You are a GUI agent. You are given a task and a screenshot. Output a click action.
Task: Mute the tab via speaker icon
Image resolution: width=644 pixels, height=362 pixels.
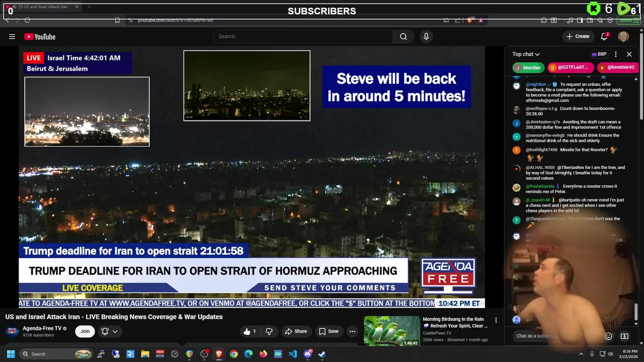click(x=14, y=7)
